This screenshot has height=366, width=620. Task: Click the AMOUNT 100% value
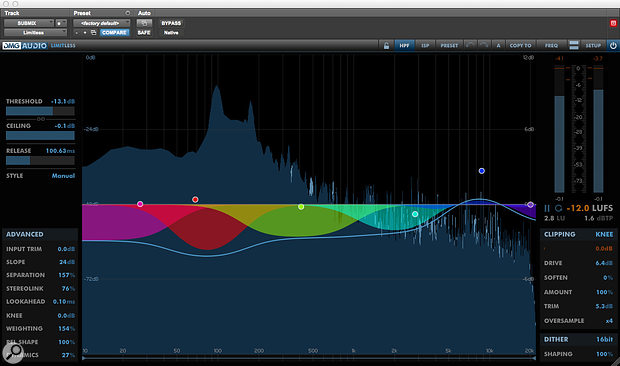click(605, 292)
